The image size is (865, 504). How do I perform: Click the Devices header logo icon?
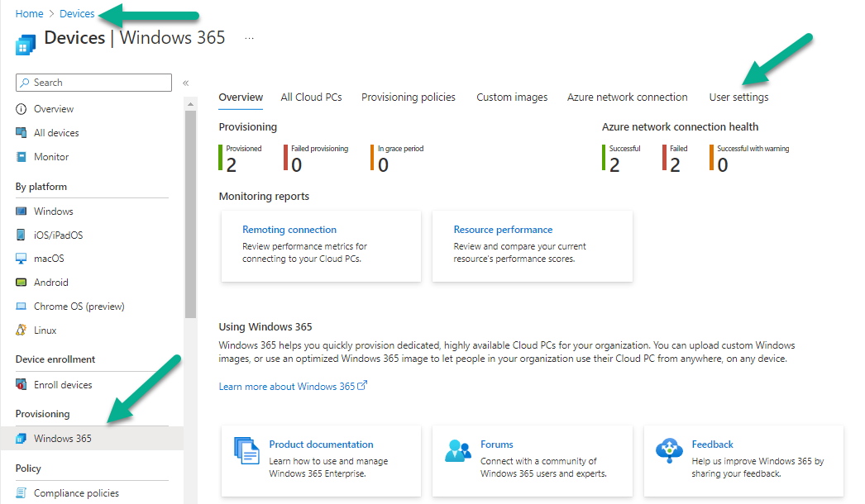click(26, 45)
